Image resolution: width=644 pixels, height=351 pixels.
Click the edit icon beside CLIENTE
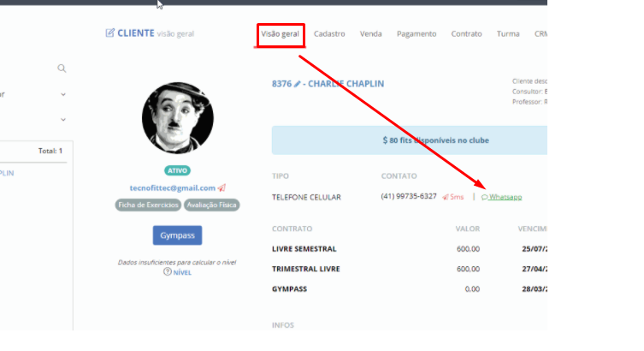109,33
